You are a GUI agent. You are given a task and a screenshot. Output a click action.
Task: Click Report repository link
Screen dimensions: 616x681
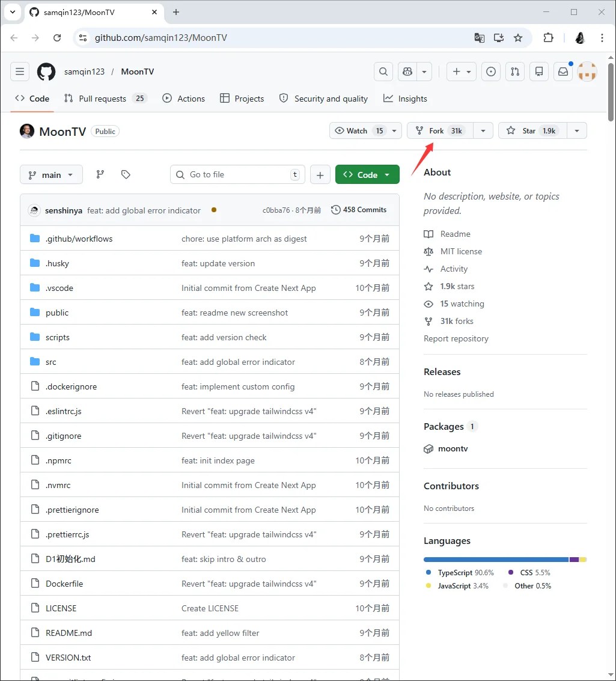pos(456,339)
